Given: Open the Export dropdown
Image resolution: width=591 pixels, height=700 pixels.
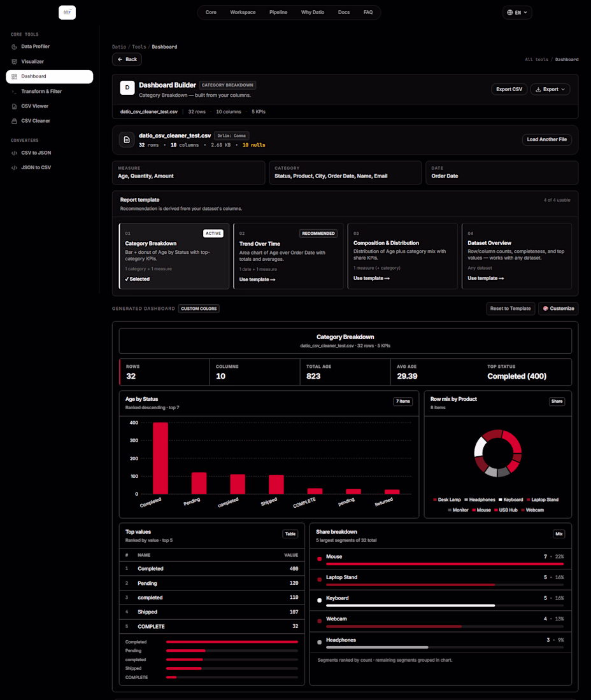Looking at the screenshot, I should (550, 89).
